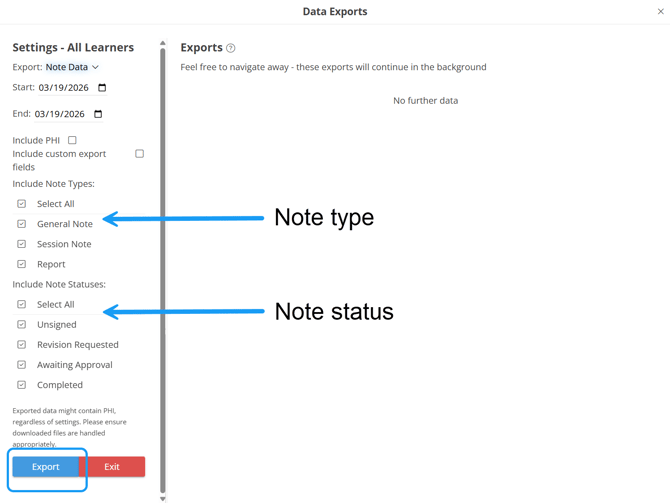Toggle Select All under Include Note Statuses
This screenshot has height=503, width=670.
point(22,304)
